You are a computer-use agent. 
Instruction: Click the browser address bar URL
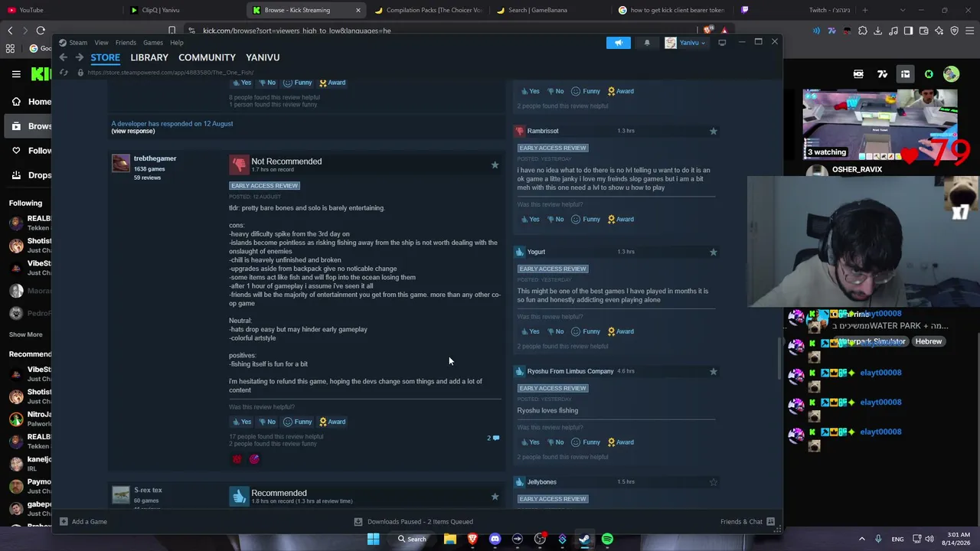pyautogui.click(x=297, y=31)
